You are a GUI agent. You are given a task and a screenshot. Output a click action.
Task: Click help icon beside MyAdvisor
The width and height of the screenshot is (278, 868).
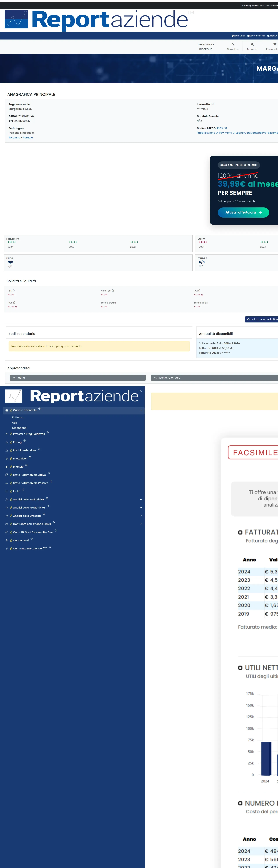coord(30,457)
